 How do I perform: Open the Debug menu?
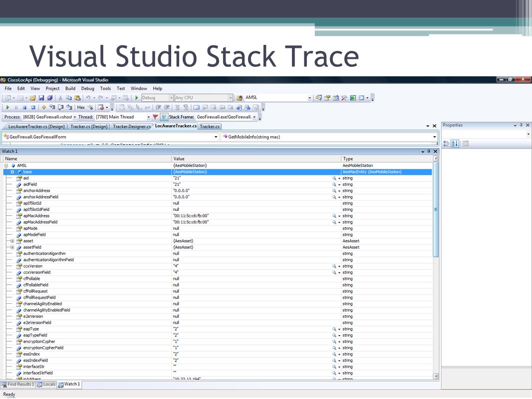point(87,88)
